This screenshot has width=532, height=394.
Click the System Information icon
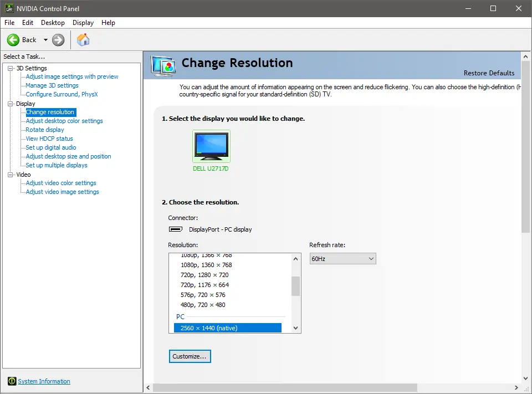coord(12,381)
